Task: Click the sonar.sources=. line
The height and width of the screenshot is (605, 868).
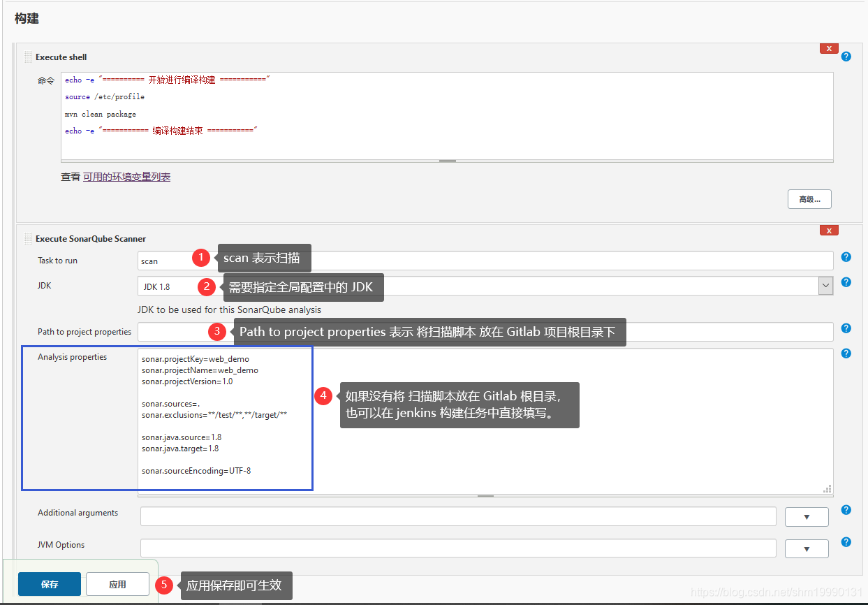Action: tap(170, 404)
